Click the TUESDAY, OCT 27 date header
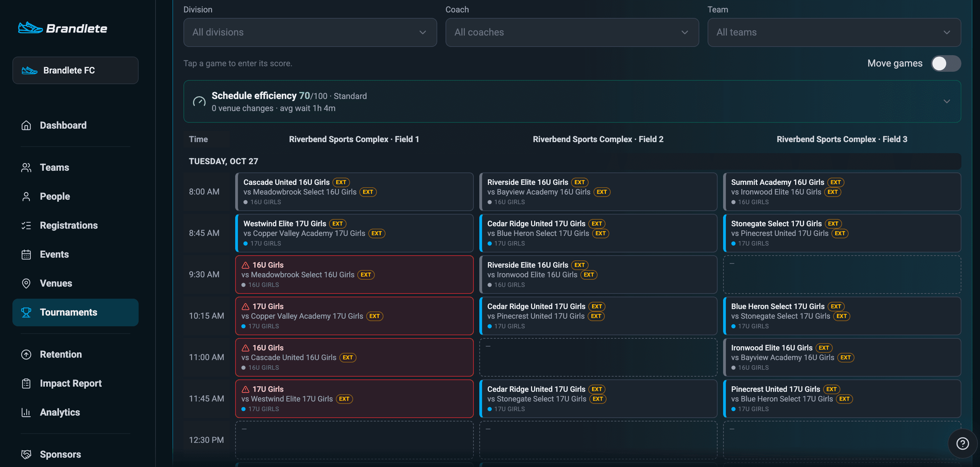This screenshot has width=980, height=467. pyautogui.click(x=223, y=161)
